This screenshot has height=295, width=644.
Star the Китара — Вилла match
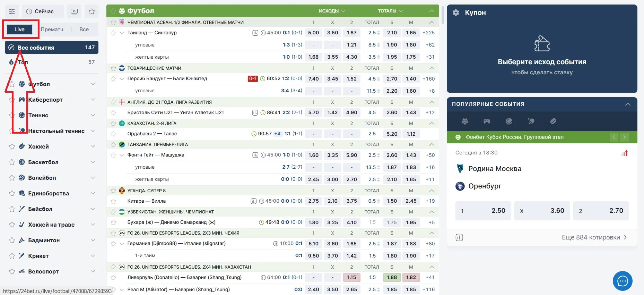[113, 201]
